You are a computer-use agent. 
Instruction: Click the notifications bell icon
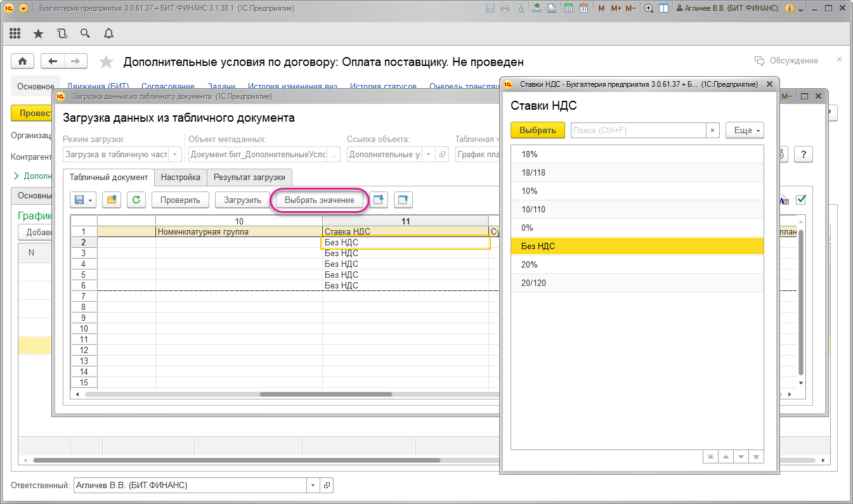click(108, 34)
